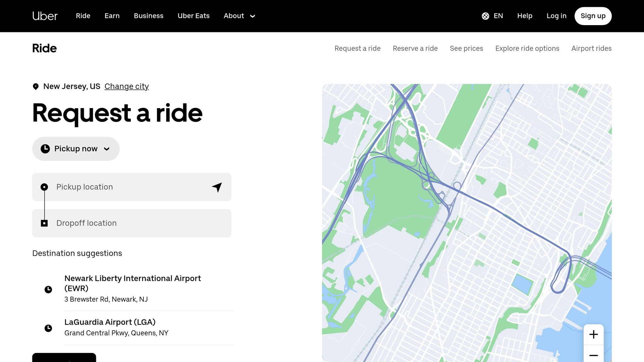
Task: Choose LaGuardia Airport as destination
Action: pyautogui.click(x=110, y=322)
